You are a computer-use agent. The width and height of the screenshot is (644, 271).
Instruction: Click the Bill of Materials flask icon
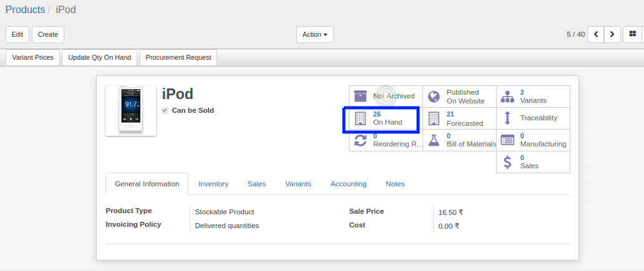tap(434, 140)
